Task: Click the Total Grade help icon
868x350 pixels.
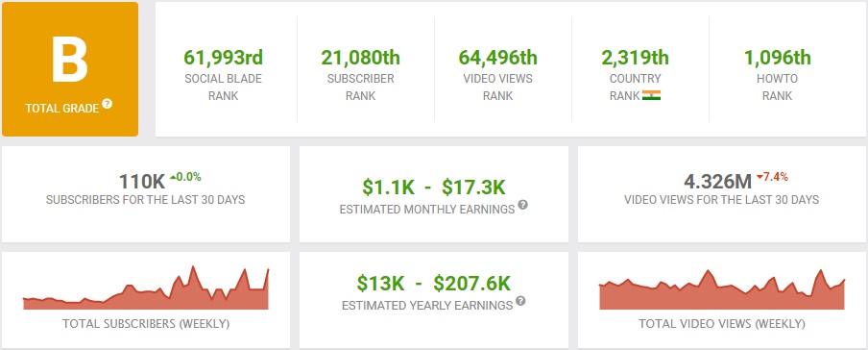Action: (108, 104)
